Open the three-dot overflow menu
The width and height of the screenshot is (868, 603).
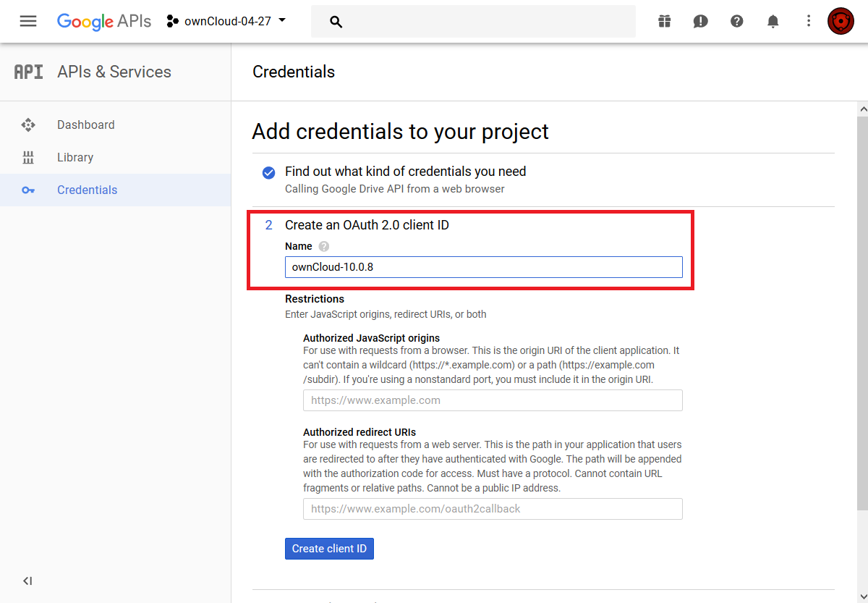809,21
